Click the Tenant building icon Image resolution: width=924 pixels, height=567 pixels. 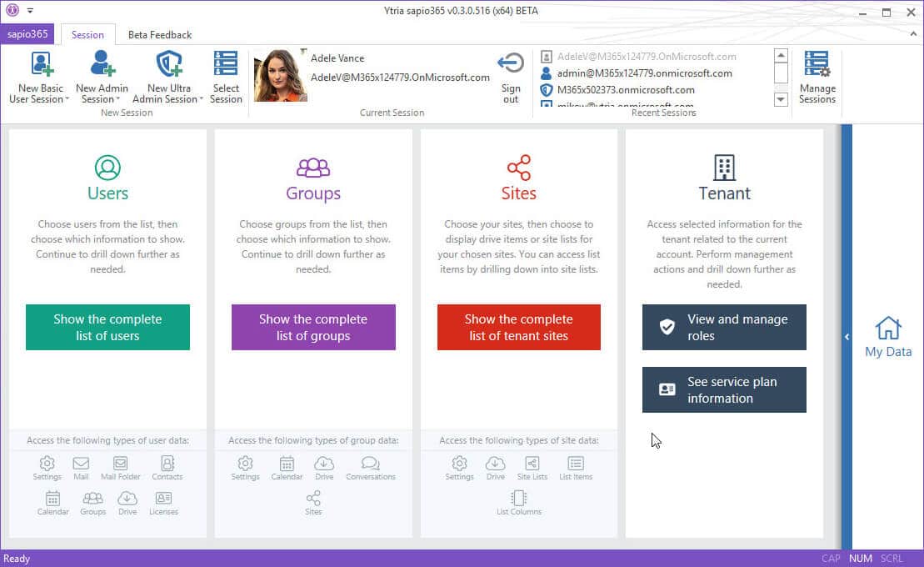coord(724,168)
